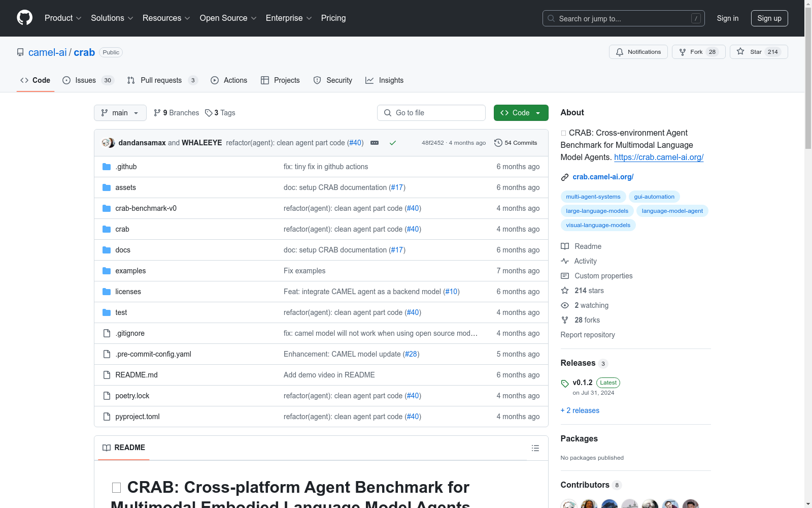812x508 pixels.
Task: Select the README tab header
Action: [124, 448]
